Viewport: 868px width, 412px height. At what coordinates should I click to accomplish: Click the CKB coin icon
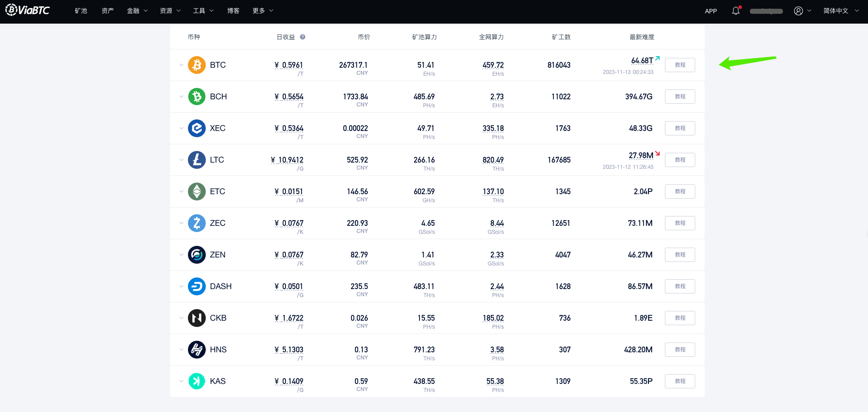point(196,318)
